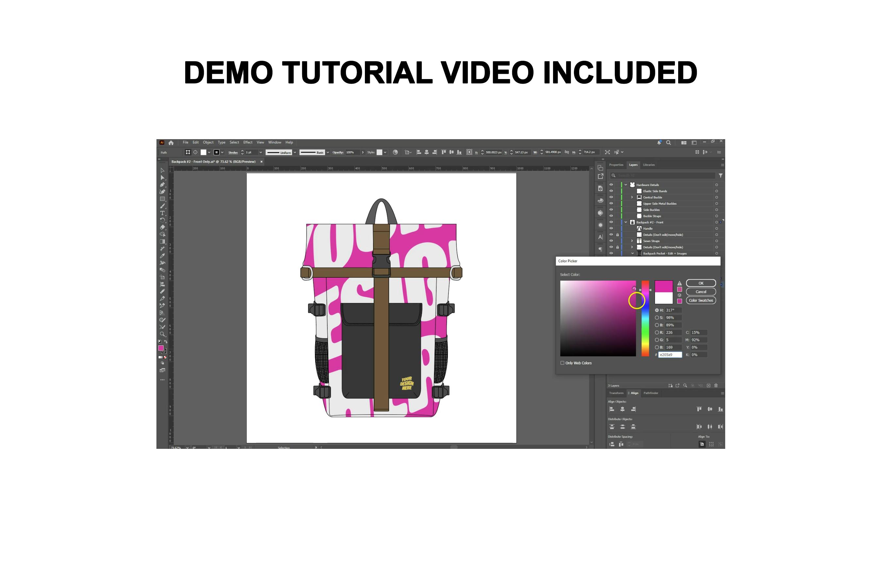Click the search magnifier in top bar
The image size is (882, 588).
coord(668,142)
